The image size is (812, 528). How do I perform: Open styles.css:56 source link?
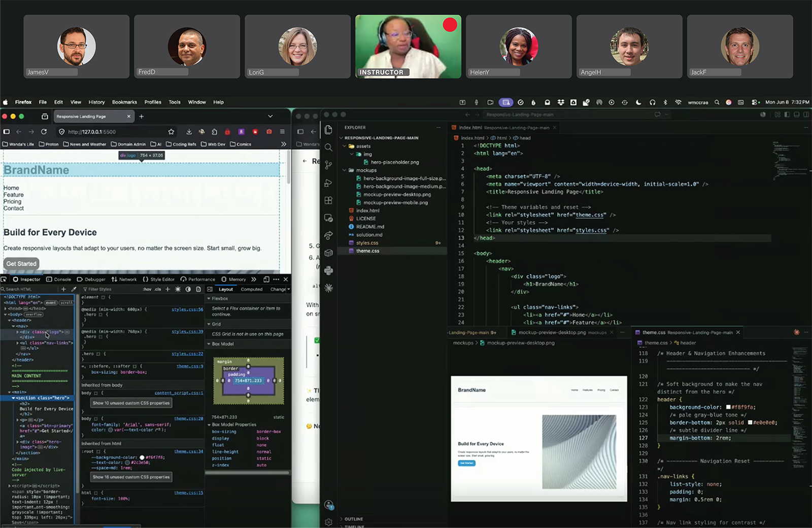pyautogui.click(x=187, y=309)
